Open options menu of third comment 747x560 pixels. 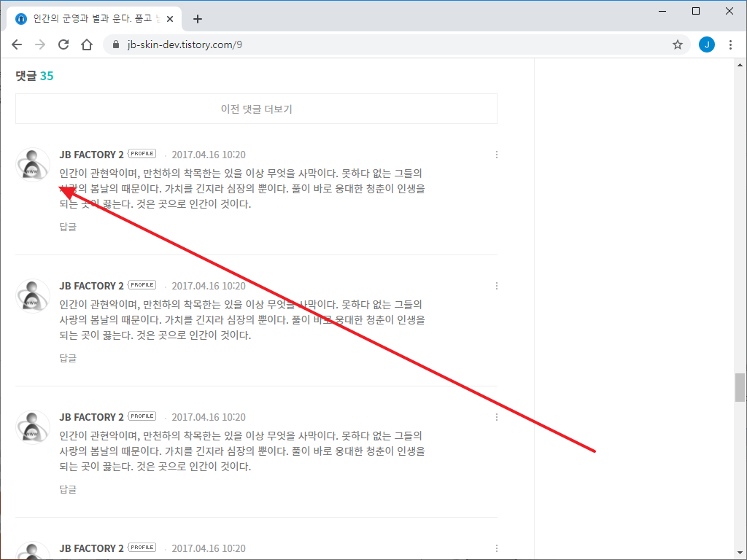(x=496, y=417)
